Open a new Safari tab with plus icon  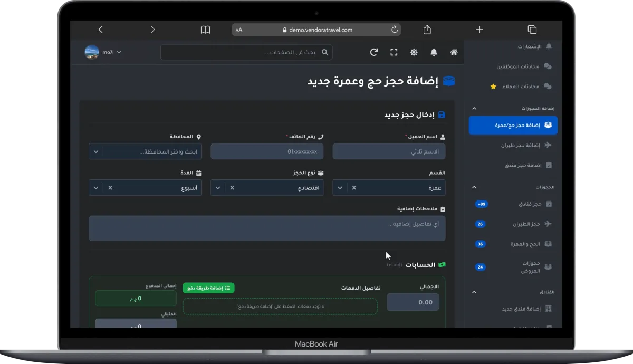[x=479, y=30]
